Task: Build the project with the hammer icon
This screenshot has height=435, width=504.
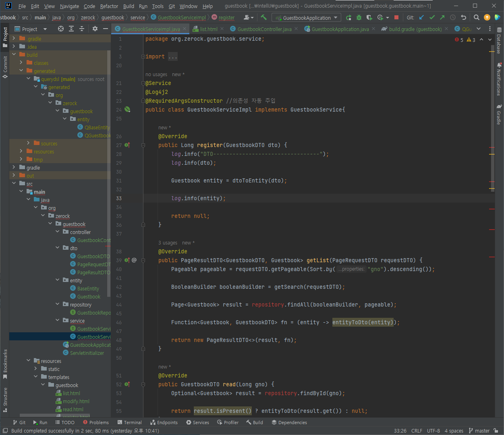Action: (264, 17)
